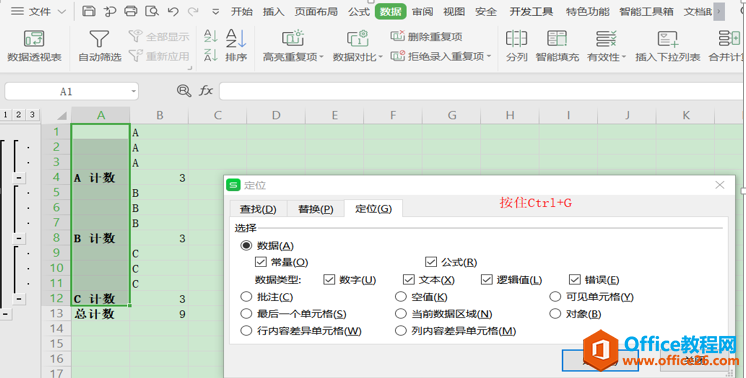Open the 页面布局 ribbon tab
746x378 pixels.
[316, 11]
